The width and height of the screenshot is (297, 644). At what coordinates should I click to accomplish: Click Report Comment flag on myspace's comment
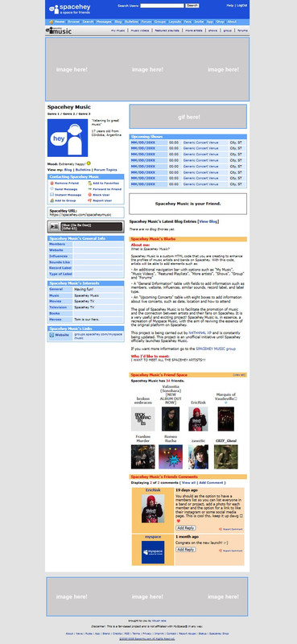[221, 550]
